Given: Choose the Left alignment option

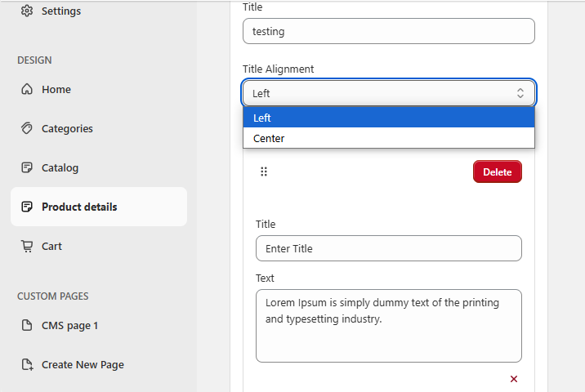Looking at the screenshot, I should click(x=389, y=118).
